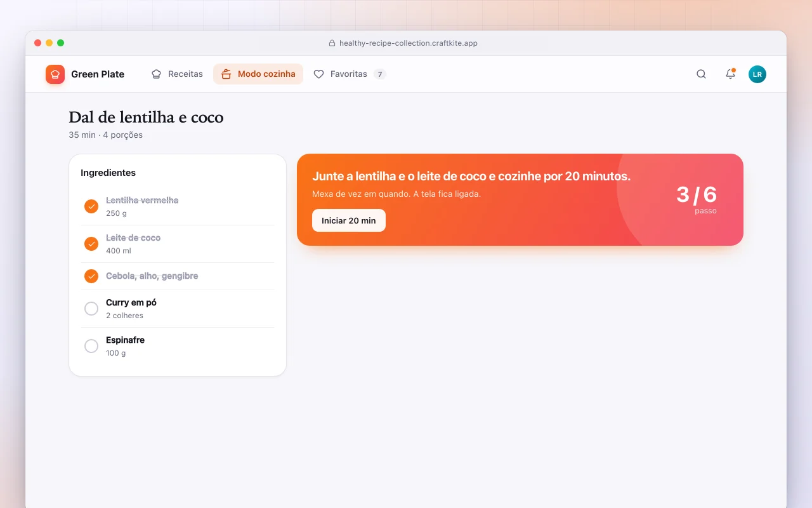The image size is (812, 508).
Task: Click the 3/6 passo step counter
Action: coord(697,199)
